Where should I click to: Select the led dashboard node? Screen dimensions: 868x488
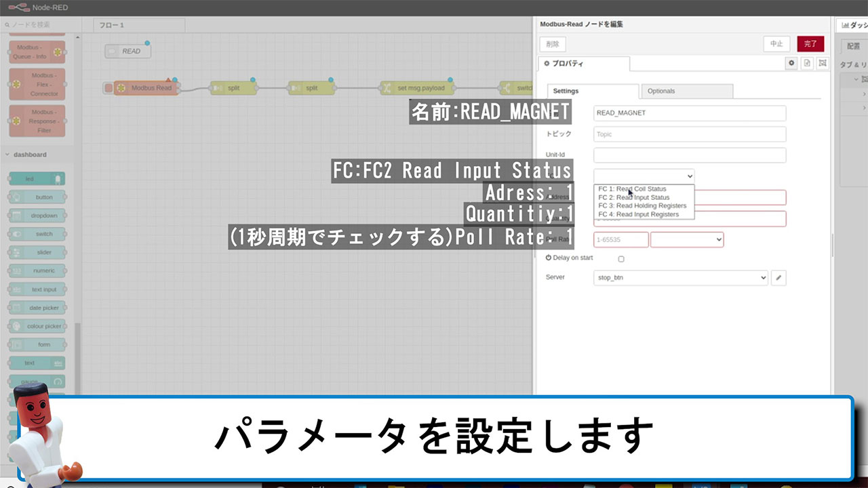37,179
